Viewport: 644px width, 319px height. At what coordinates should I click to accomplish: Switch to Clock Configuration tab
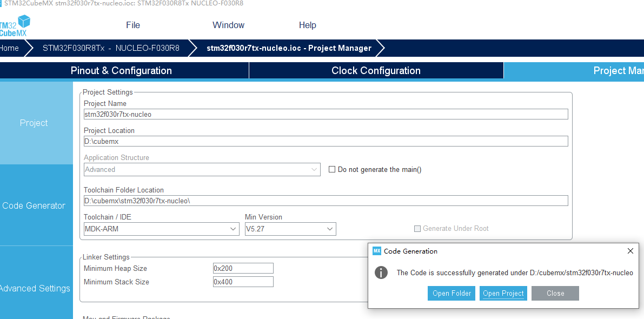[x=376, y=71]
